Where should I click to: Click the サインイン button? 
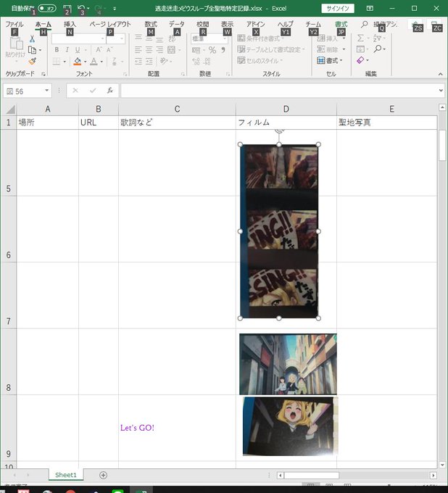tap(338, 9)
